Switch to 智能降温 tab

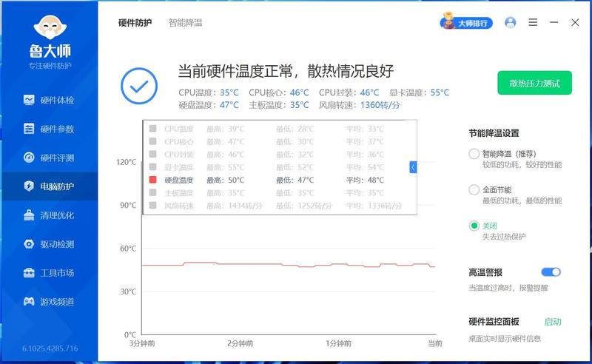coord(186,23)
